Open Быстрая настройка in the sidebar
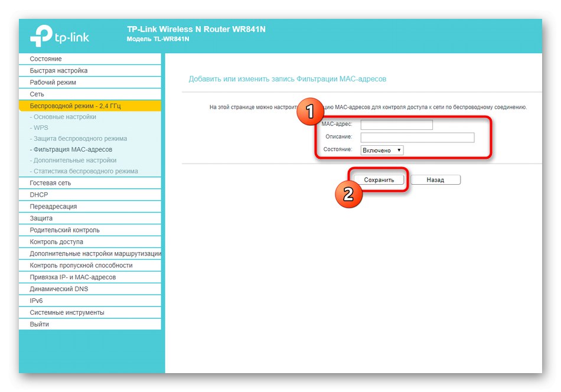This screenshot has height=392, width=561. pos(90,70)
